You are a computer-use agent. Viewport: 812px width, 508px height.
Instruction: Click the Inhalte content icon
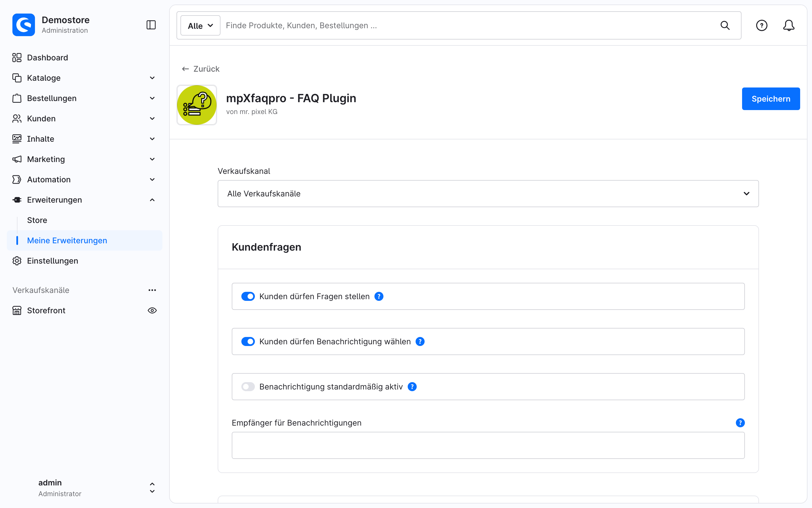click(17, 139)
